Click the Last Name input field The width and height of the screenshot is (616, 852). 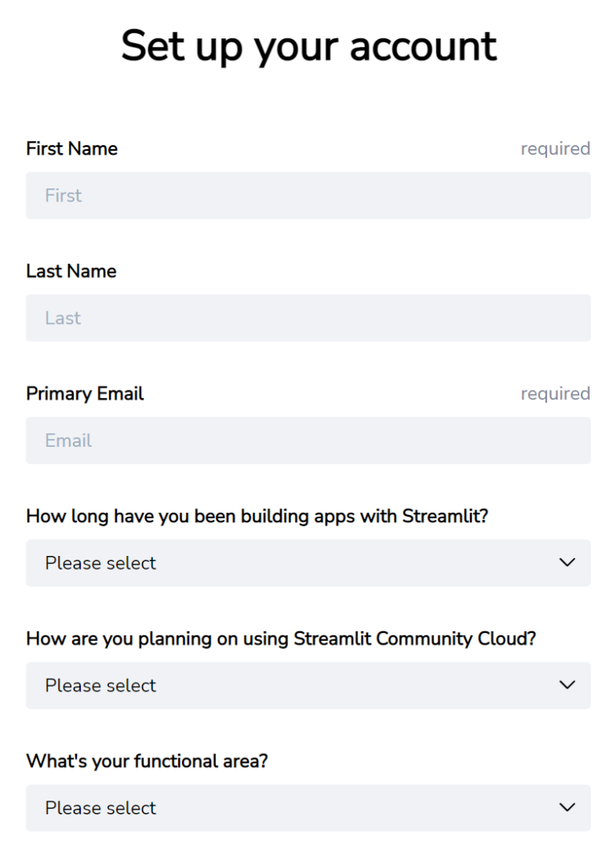tap(308, 318)
